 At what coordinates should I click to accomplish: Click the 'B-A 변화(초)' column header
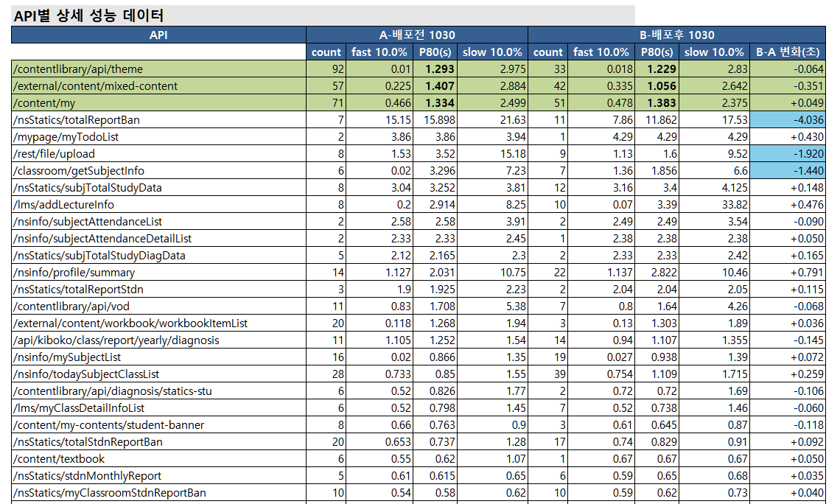tap(788, 52)
